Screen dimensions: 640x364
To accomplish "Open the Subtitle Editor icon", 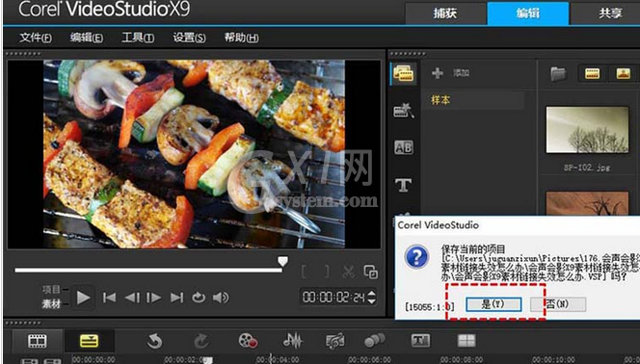I will (x=420, y=340).
